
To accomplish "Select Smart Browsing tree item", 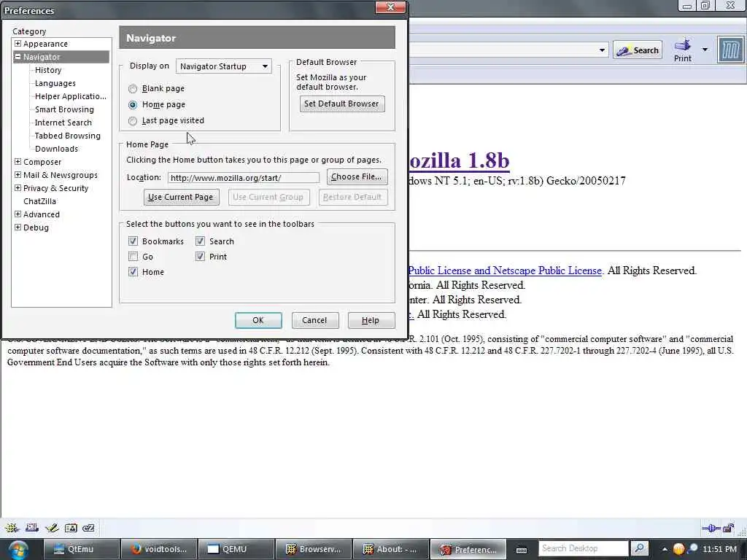I will tap(64, 109).
